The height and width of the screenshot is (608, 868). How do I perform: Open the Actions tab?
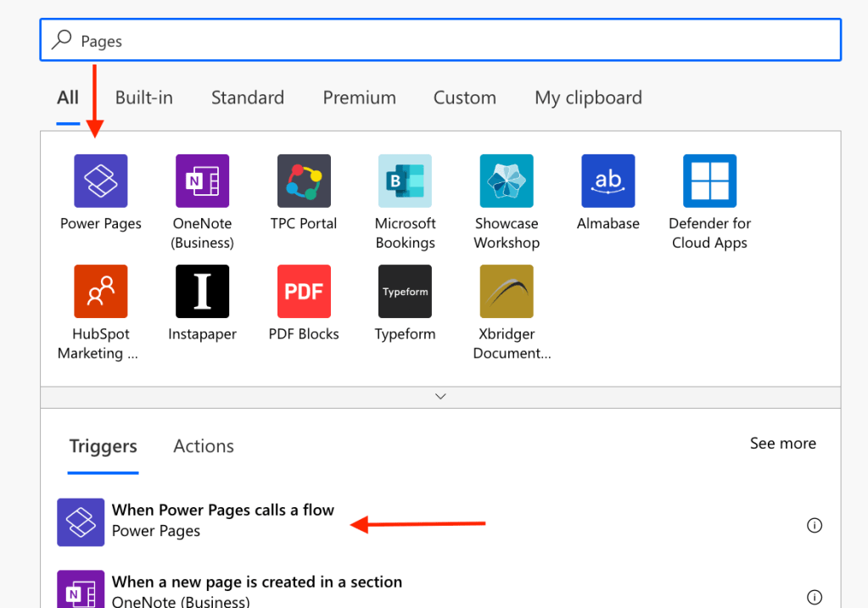tap(204, 446)
